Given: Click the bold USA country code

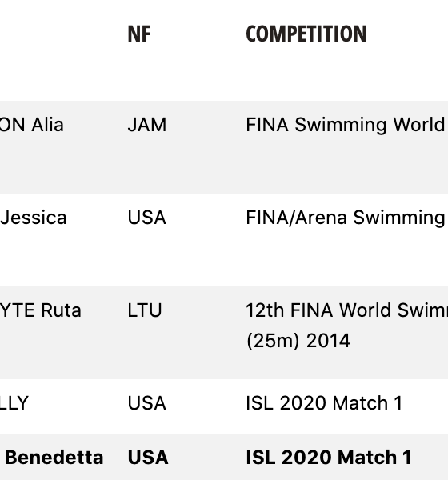Looking at the screenshot, I should [148, 458].
